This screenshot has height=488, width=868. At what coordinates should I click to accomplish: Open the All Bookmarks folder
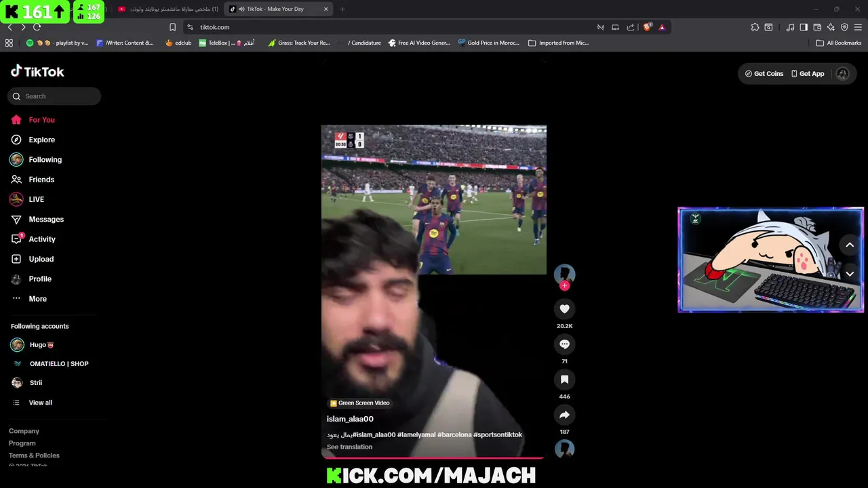[839, 43]
